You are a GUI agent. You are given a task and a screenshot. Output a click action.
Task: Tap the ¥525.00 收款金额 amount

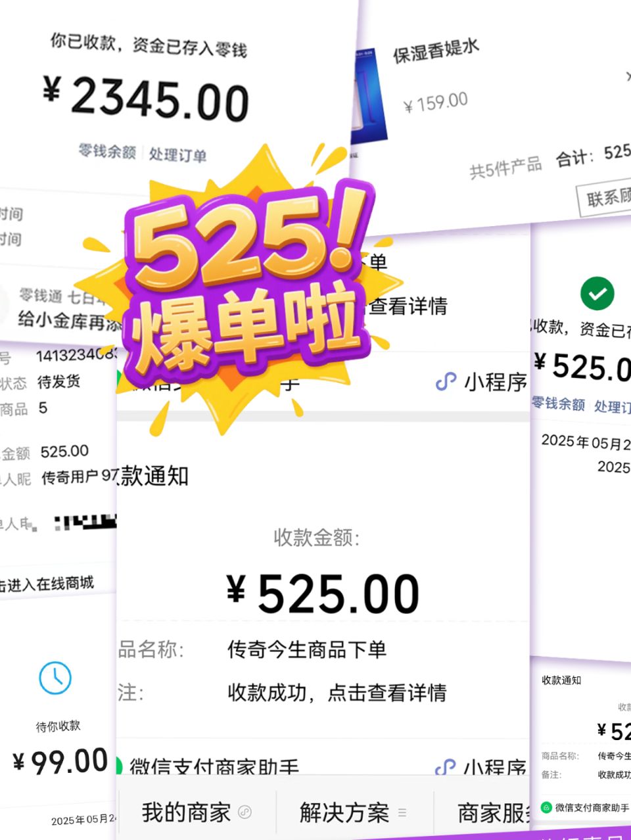pyautogui.click(x=323, y=594)
